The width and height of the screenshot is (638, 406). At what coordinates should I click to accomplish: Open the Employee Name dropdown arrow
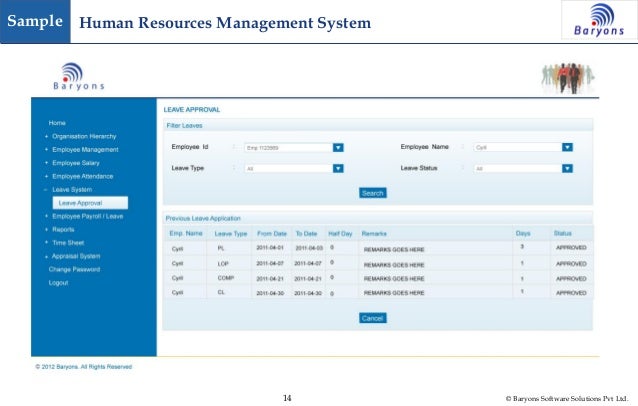567,147
